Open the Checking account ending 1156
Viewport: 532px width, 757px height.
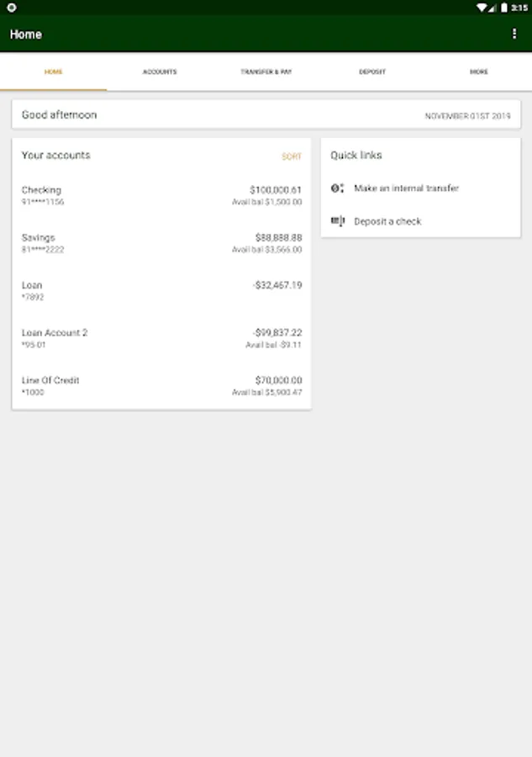161,195
